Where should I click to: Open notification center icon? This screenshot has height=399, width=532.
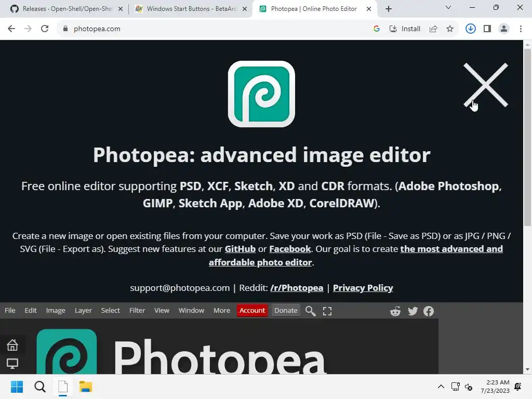coord(518,387)
